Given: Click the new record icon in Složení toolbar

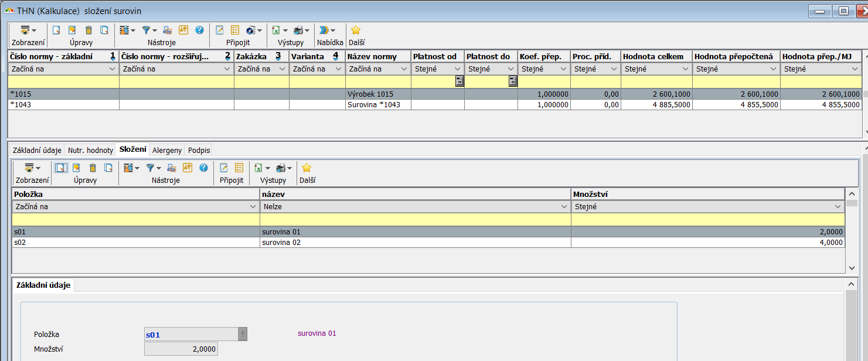Looking at the screenshot, I should tap(60, 168).
